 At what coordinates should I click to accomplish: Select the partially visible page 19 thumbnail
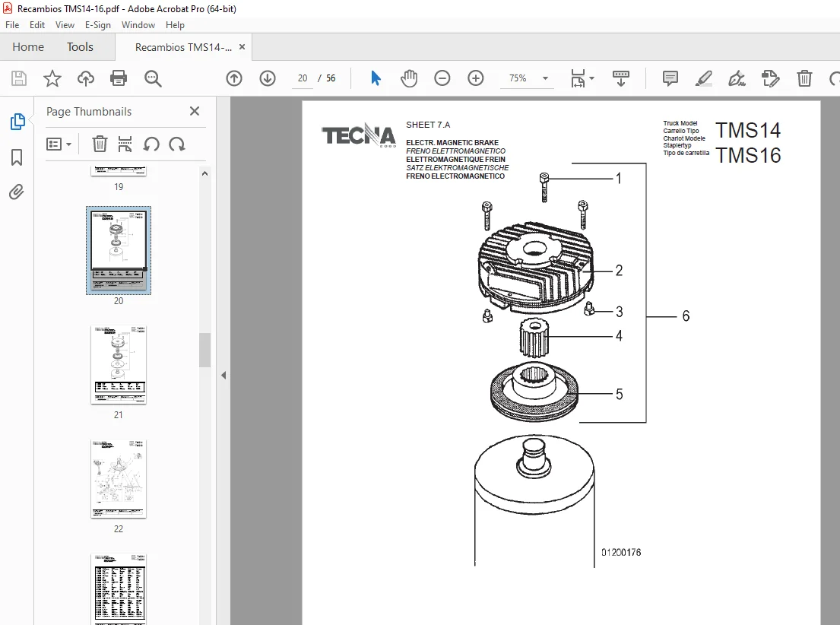(x=119, y=172)
